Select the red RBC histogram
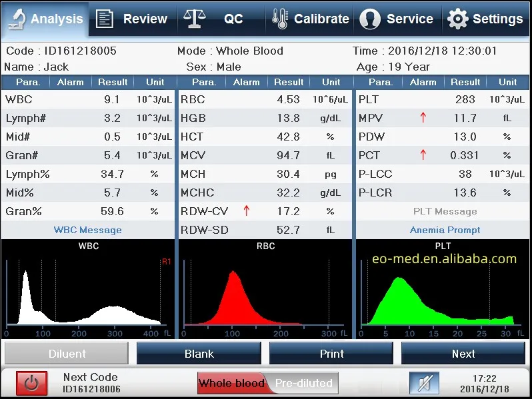Viewport: 532px width, 399px height. (265, 289)
